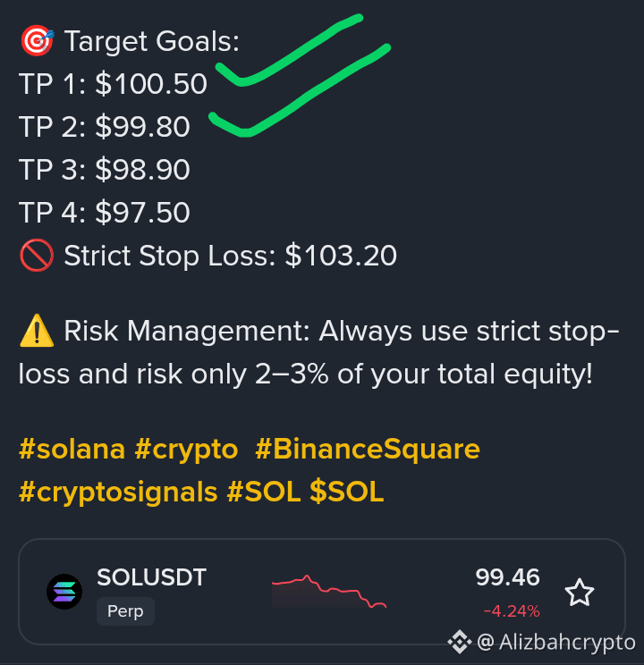Viewport: 644px width, 665px height.
Task: Click the green checkmark beside TP 2
Action: pos(300,90)
